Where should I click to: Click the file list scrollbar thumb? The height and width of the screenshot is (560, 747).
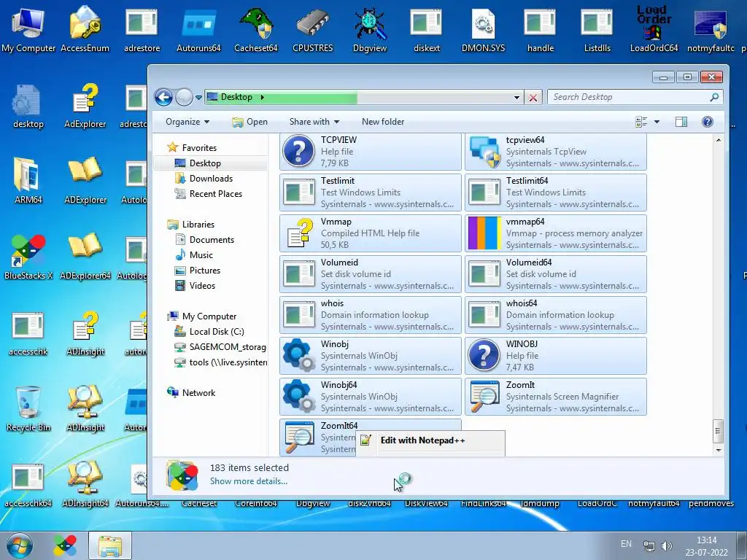[719, 431]
